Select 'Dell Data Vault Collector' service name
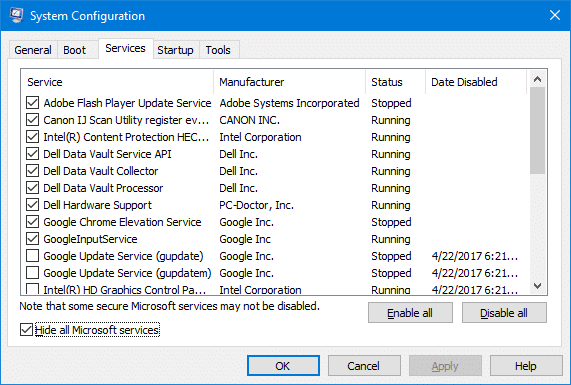The image size is (571, 385). point(101,171)
